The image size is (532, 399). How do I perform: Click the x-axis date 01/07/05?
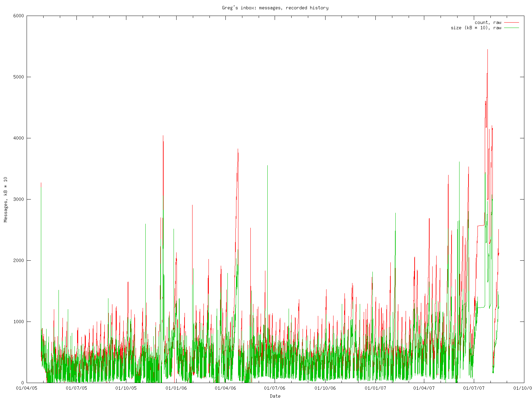76,388
